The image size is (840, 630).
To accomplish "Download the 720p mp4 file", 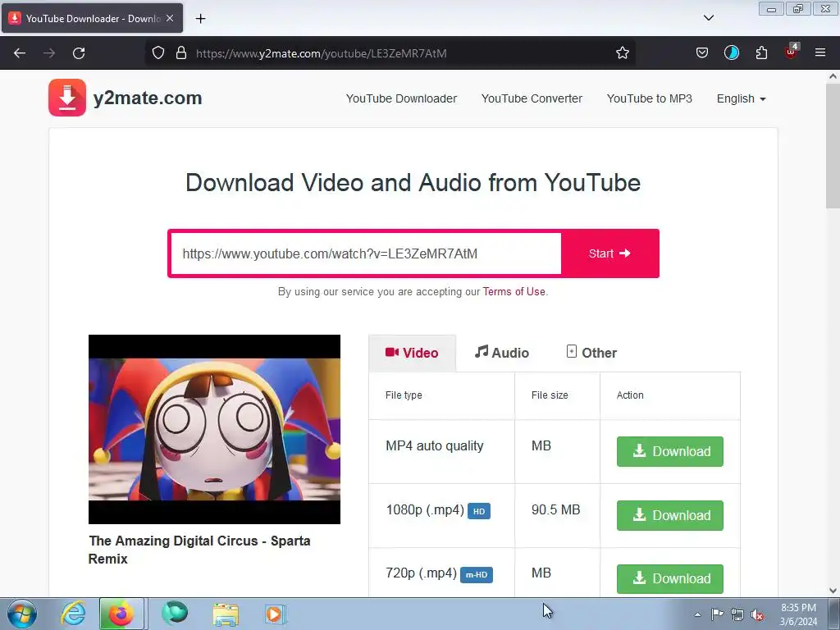I will [669, 578].
